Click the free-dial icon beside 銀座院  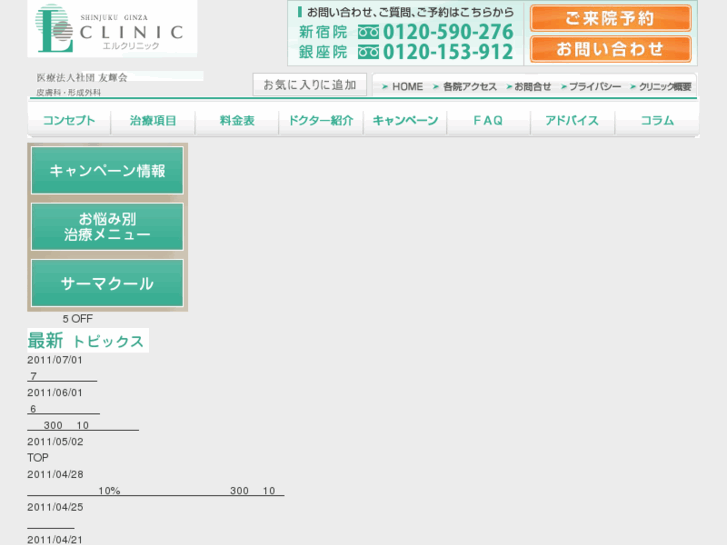click(x=368, y=52)
